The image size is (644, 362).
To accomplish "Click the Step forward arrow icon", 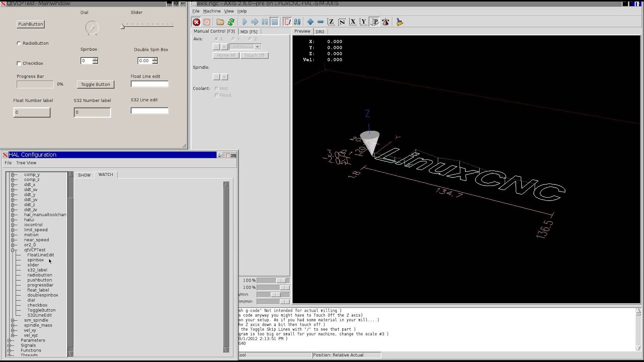I will (255, 22).
